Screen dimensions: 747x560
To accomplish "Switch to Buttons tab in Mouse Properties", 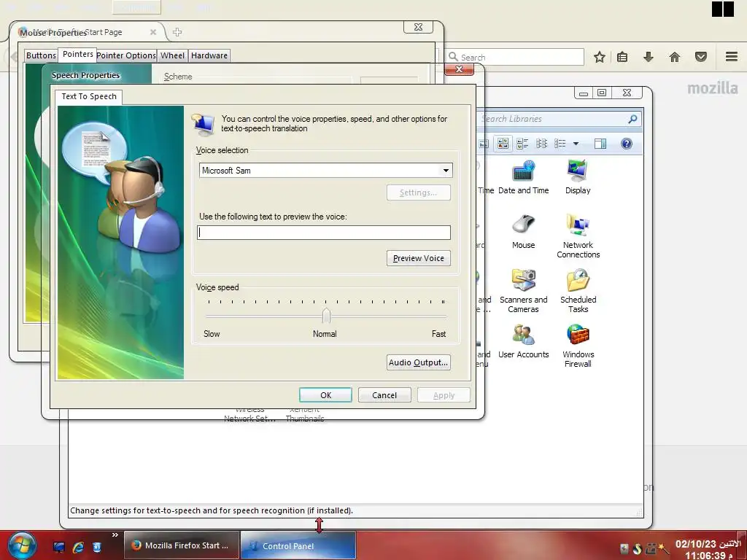I will 41,55.
